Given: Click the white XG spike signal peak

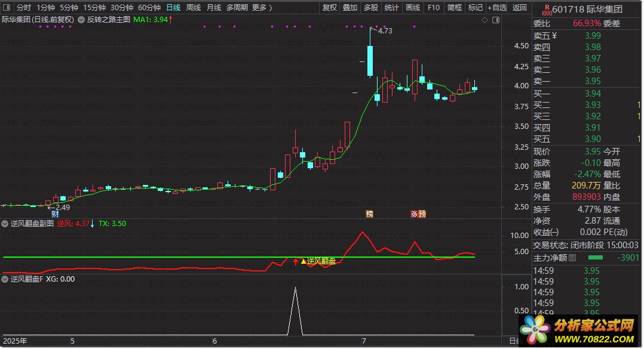Looking at the screenshot, I should (x=295, y=289).
